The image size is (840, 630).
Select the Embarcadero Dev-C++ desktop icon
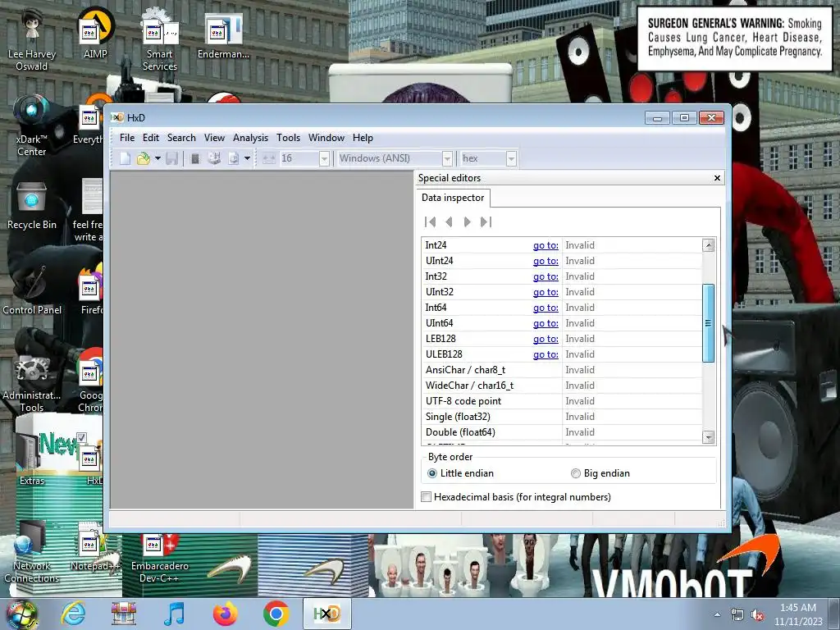click(160, 559)
